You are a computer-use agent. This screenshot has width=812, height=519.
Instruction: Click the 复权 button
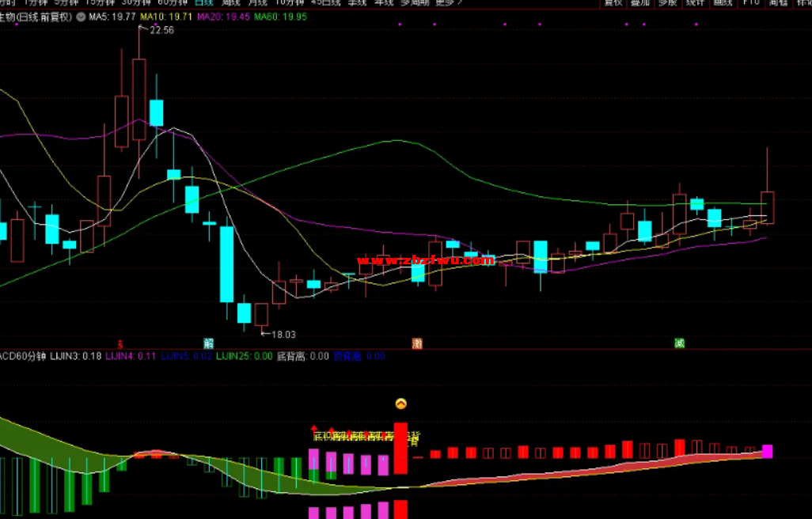point(613,2)
